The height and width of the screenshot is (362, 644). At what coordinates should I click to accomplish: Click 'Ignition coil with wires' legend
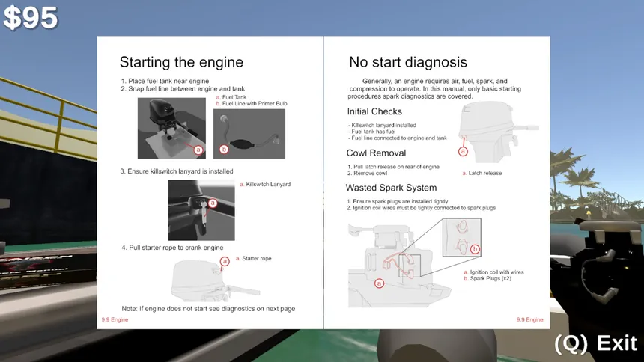pyautogui.click(x=493, y=272)
